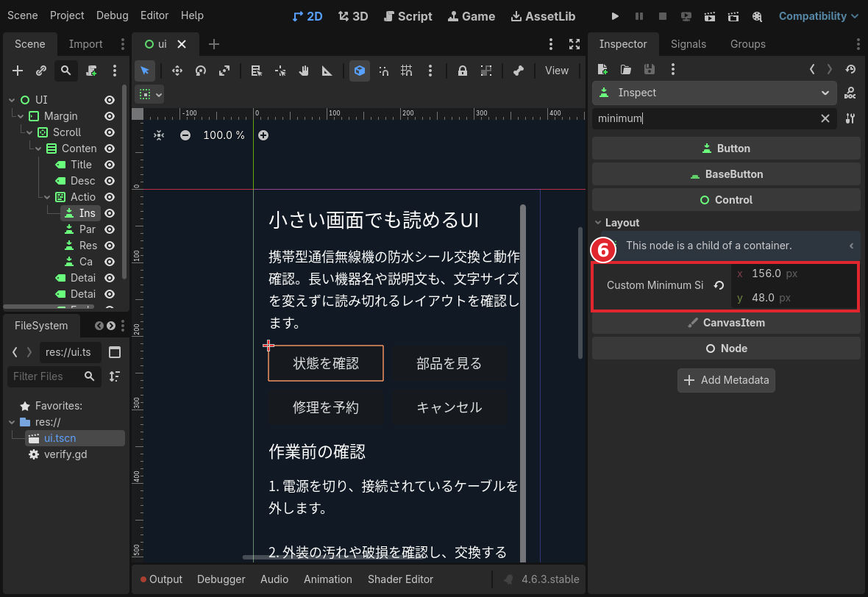Open the Output bottom panel
Screen dimensions: 868x597
[x=161, y=579]
